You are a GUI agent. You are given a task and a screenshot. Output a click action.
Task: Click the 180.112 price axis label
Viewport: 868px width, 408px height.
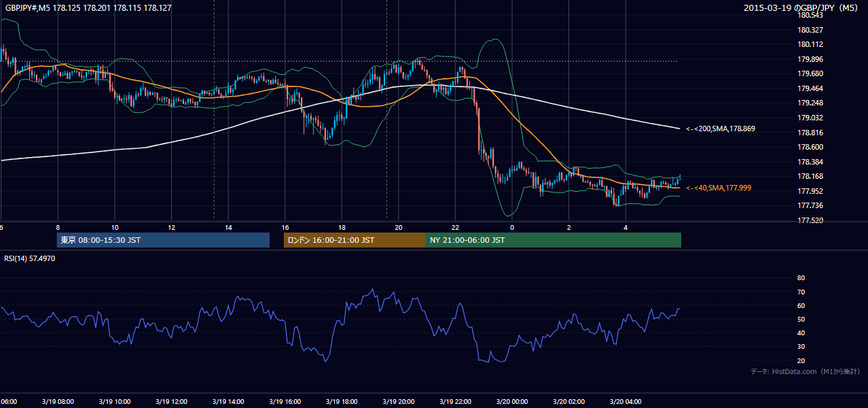coord(811,45)
